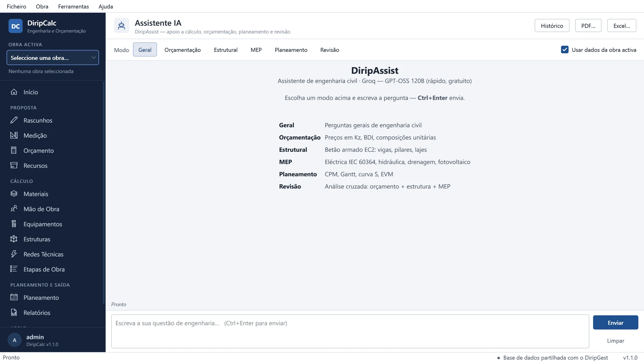Click the DC DiripCalc logo
This screenshot has height=362, width=644.
(x=15, y=26)
